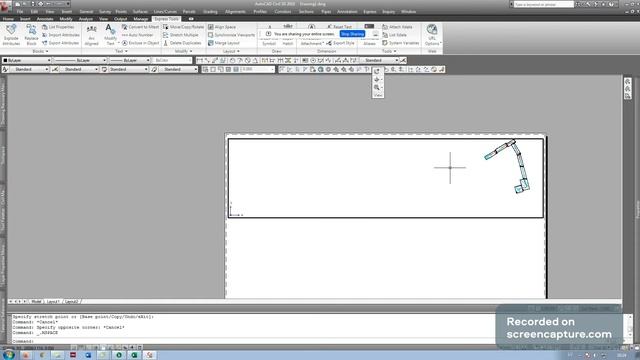Screen dimensions: 640x360
Task: Expand the Layout panel
Action: click(231, 51)
